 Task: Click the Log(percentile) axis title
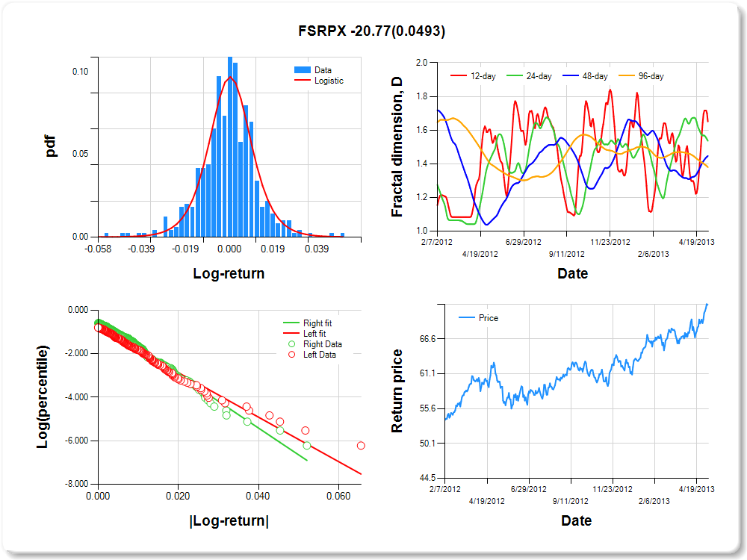pyautogui.click(x=43, y=396)
